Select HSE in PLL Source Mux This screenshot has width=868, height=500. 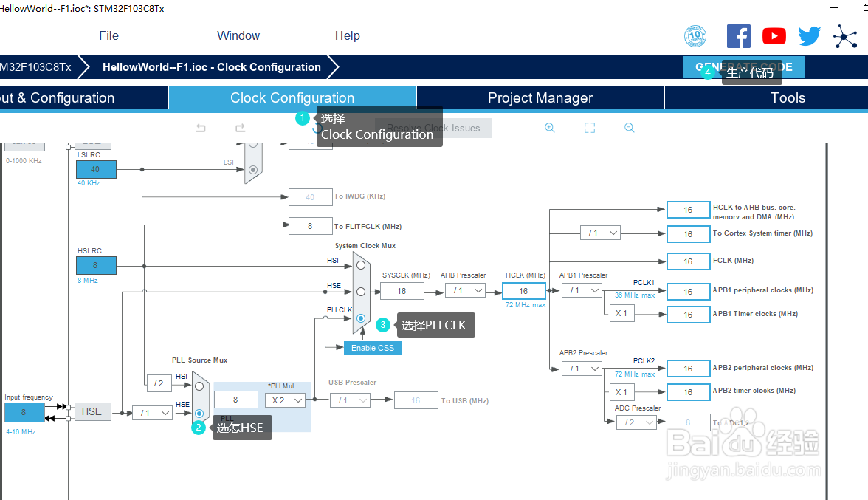(x=199, y=413)
